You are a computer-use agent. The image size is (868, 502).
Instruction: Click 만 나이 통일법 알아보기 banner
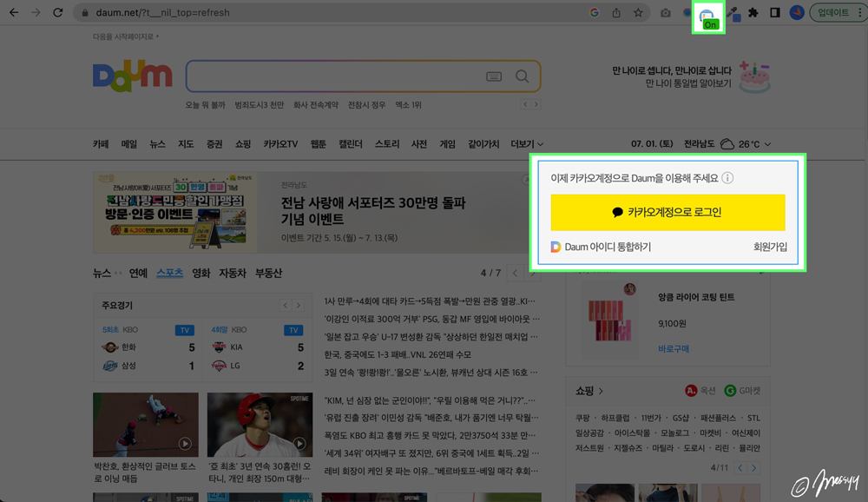tap(692, 76)
